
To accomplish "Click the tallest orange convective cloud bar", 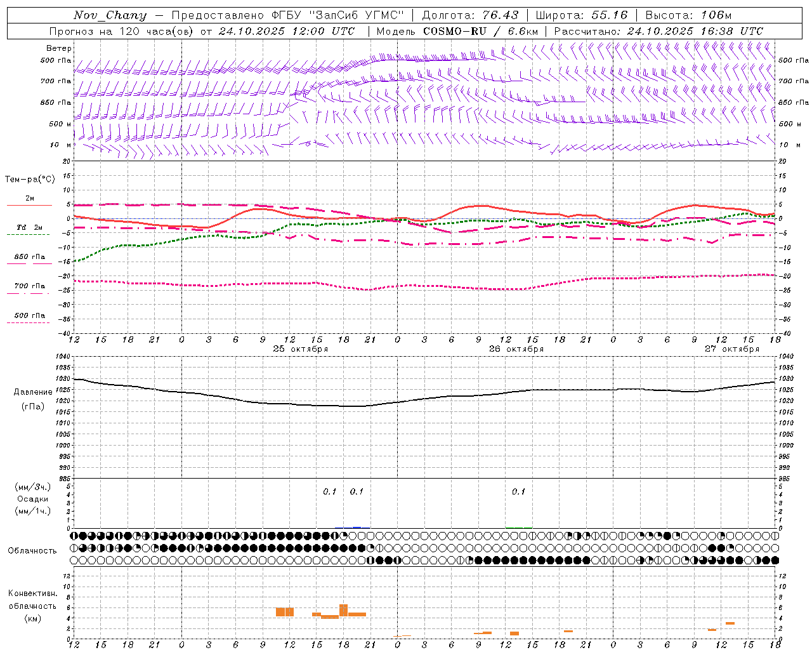I will tap(343, 610).
